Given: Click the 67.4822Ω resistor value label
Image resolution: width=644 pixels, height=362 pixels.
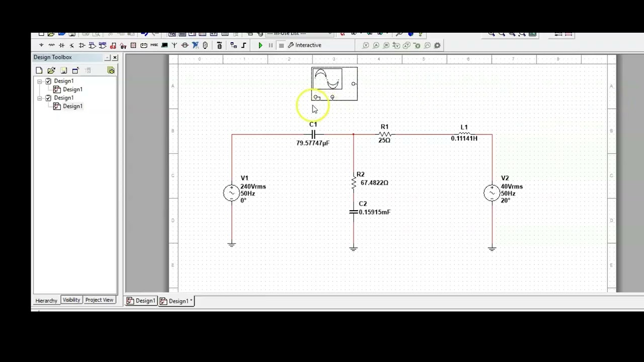Looking at the screenshot, I should tap(374, 183).
